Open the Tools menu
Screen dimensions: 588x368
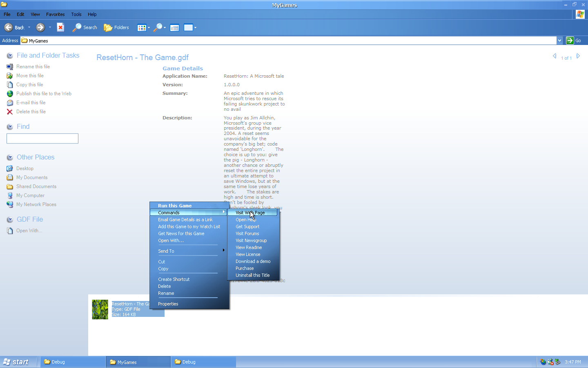click(x=76, y=14)
